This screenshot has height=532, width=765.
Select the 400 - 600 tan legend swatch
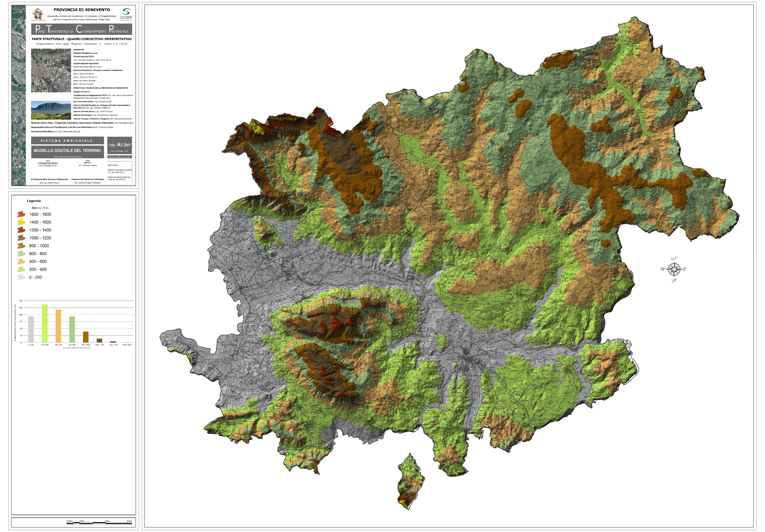coord(21,261)
